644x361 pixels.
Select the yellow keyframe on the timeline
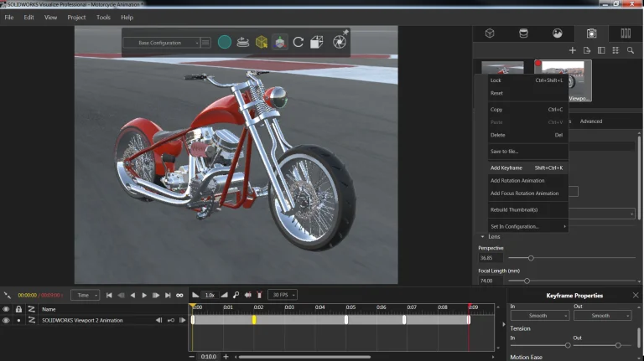254,320
